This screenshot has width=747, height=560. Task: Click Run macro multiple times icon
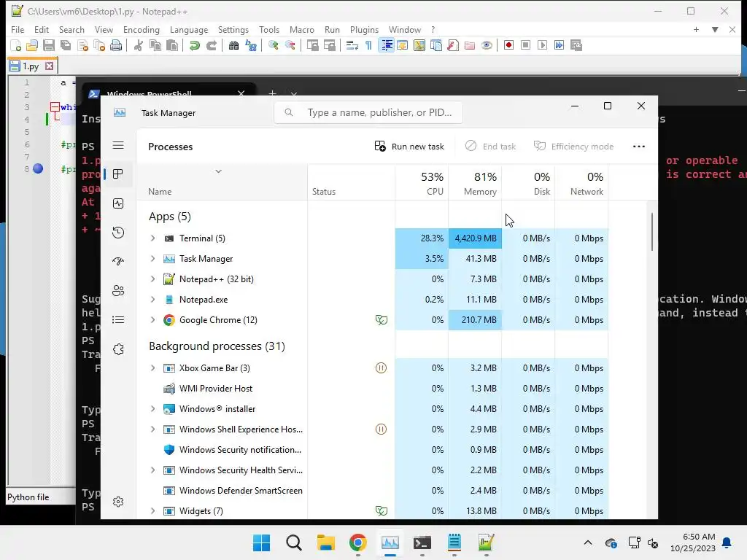559,45
